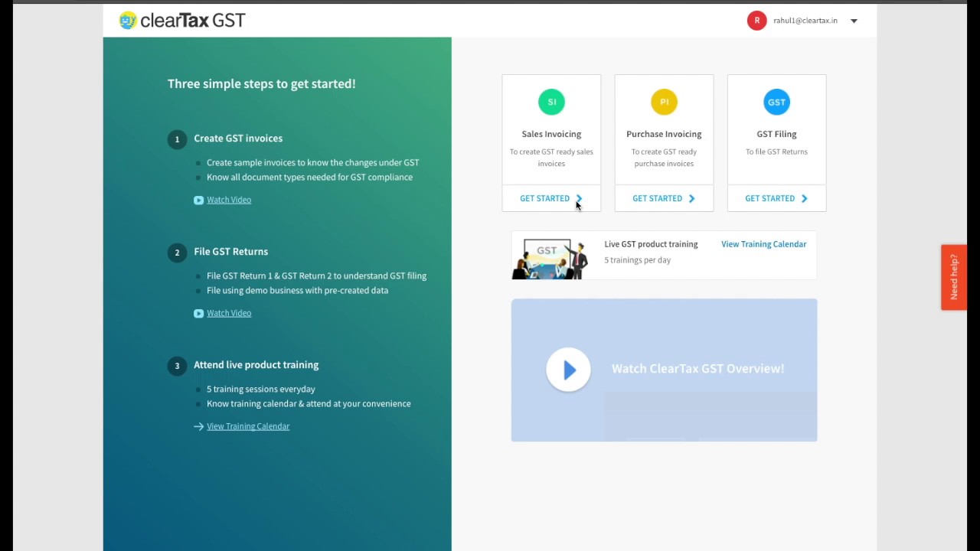
Task: Click step 2 number badge
Action: pyautogui.click(x=177, y=253)
